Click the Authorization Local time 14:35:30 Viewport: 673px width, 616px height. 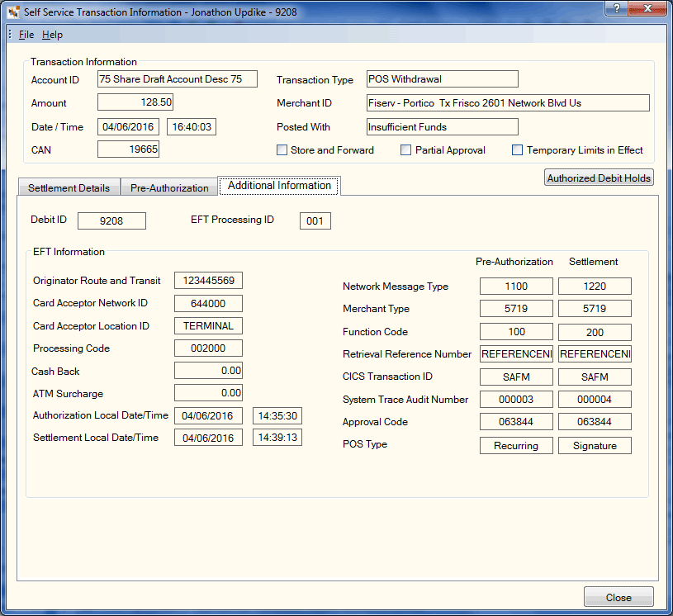[277, 415]
